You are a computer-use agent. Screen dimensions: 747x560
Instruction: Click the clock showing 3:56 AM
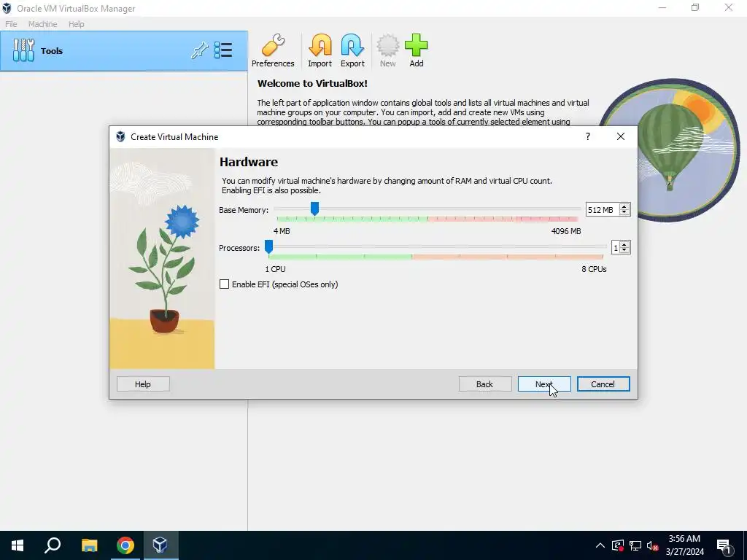coord(684,539)
